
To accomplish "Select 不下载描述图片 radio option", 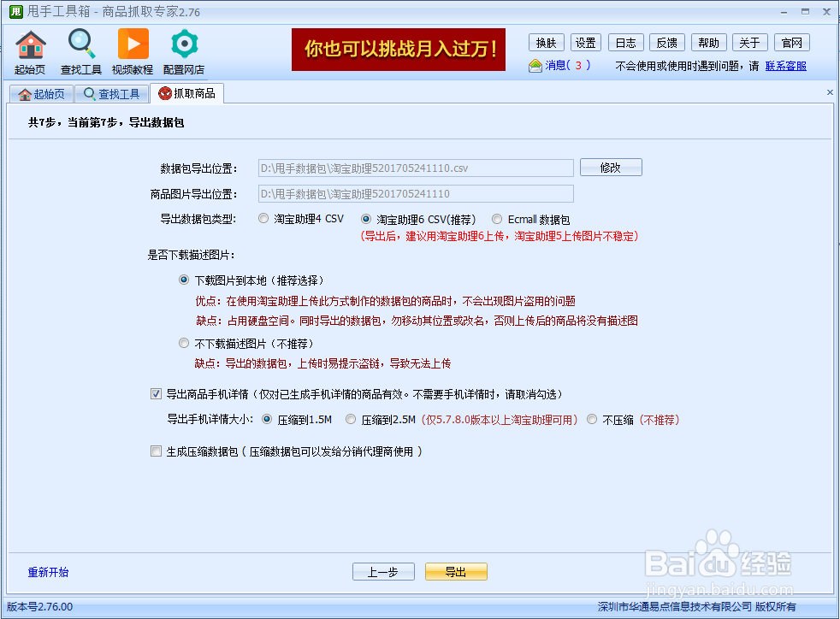I will coord(184,343).
